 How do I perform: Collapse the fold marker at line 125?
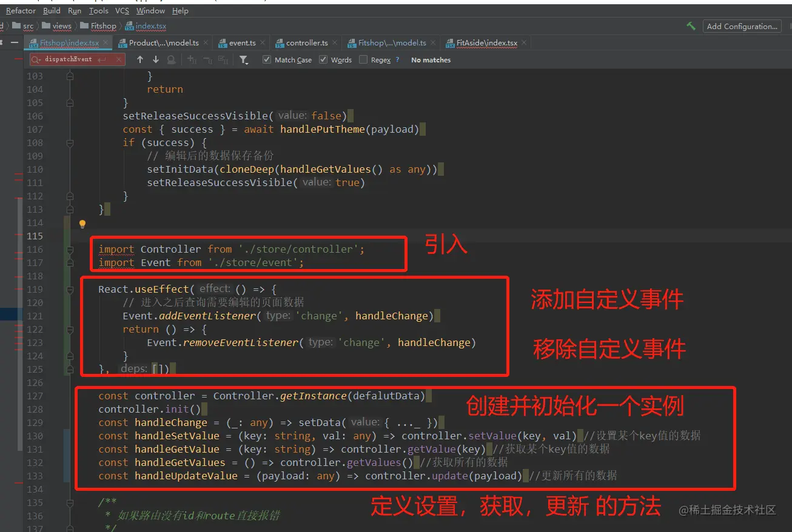coord(70,369)
